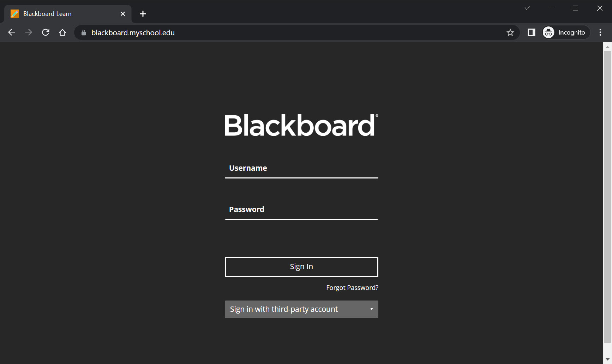Click the browser back arrow
Screen dimensions: 612x364
click(x=11, y=32)
